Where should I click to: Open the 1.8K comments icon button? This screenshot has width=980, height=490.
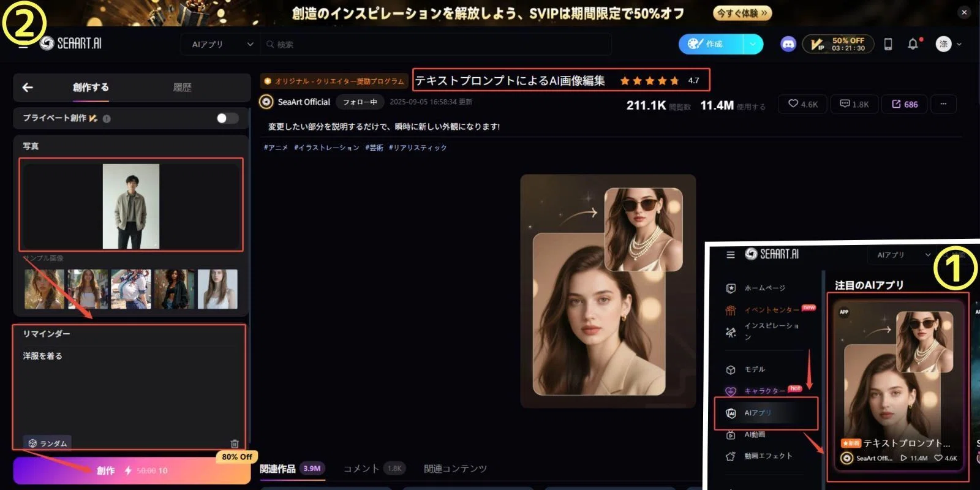point(854,104)
